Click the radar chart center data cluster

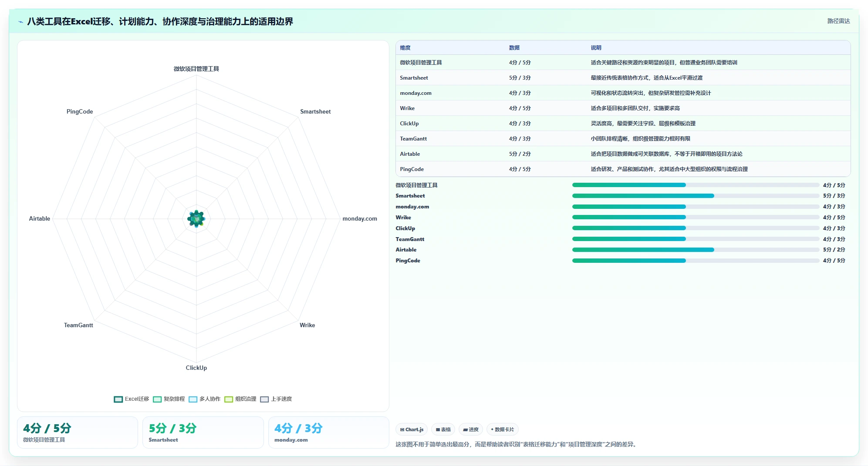click(196, 219)
